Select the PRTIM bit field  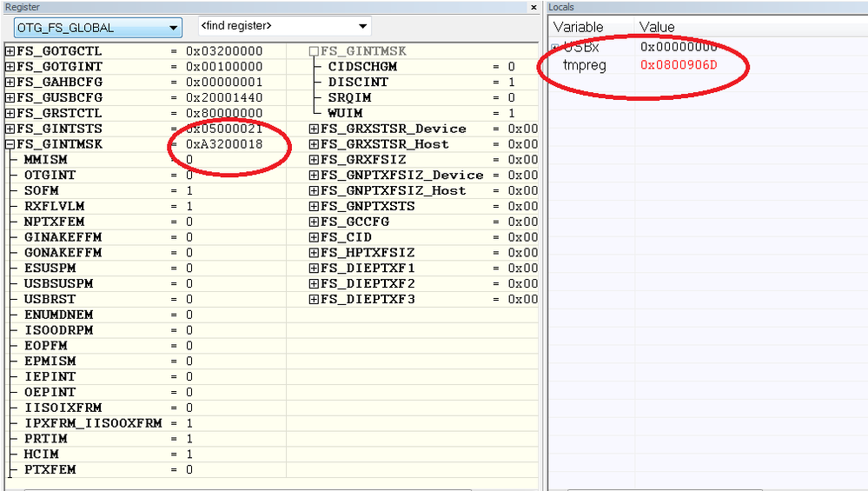click(x=46, y=438)
